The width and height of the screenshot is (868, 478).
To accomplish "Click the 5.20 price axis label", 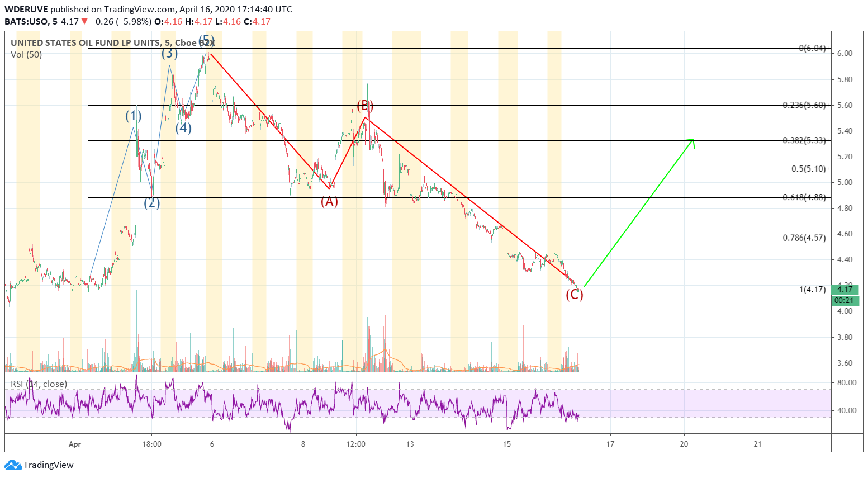I will 845,157.
